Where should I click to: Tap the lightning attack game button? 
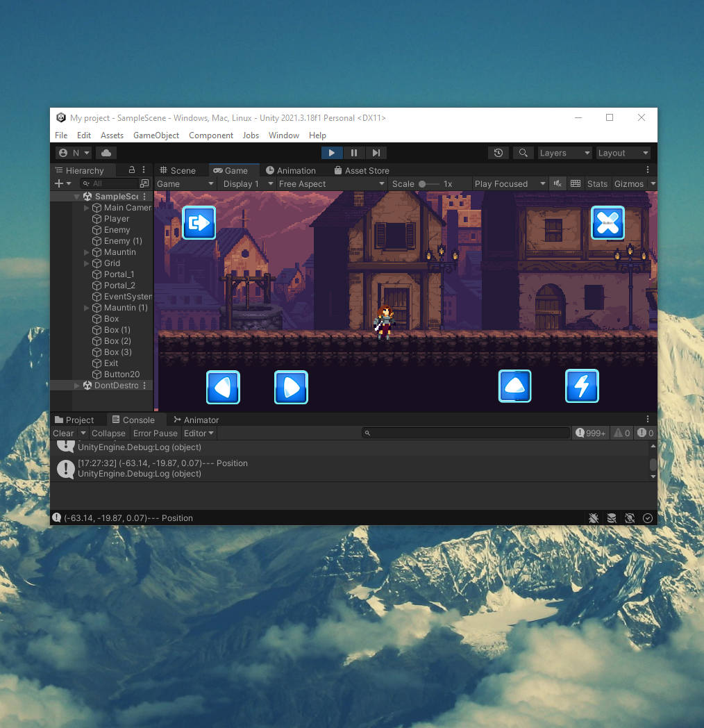coord(582,386)
